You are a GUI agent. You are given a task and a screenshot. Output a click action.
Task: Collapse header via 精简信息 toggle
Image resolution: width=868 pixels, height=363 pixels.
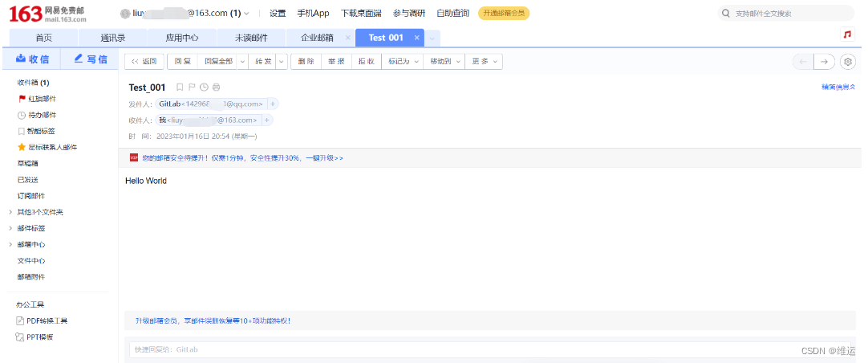tap(838, 87)
